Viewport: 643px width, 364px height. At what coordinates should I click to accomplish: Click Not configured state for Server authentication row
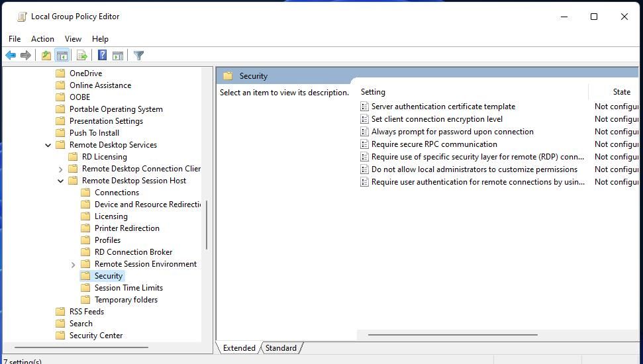[617, 107]
